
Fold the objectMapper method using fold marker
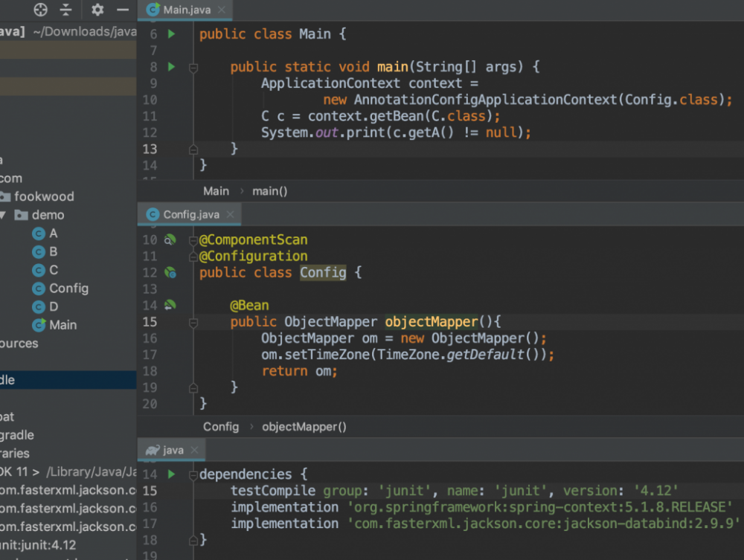(193, 322)
